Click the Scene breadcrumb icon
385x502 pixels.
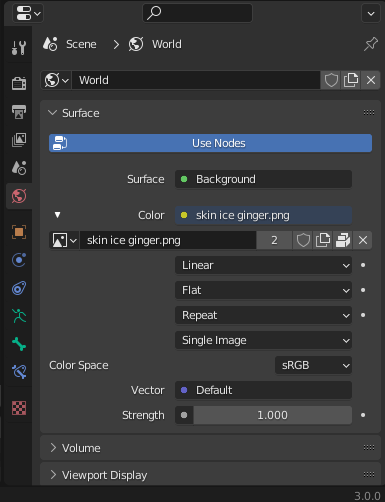point(50,44)
